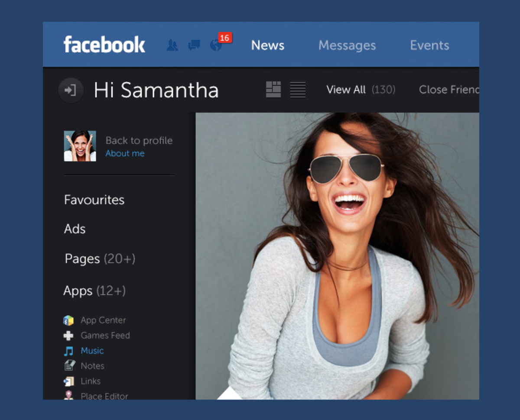
Task: Select the Music app icon
Action: [x=68, y=350]
